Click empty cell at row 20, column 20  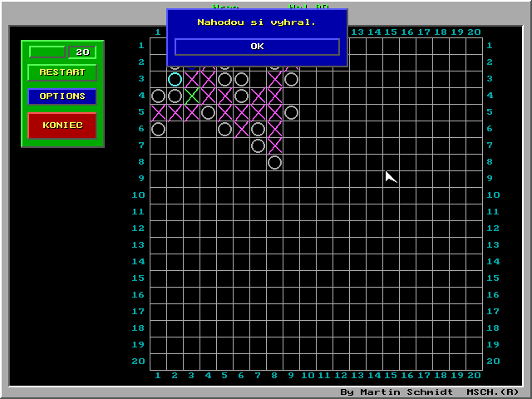(x=474, y=362)
